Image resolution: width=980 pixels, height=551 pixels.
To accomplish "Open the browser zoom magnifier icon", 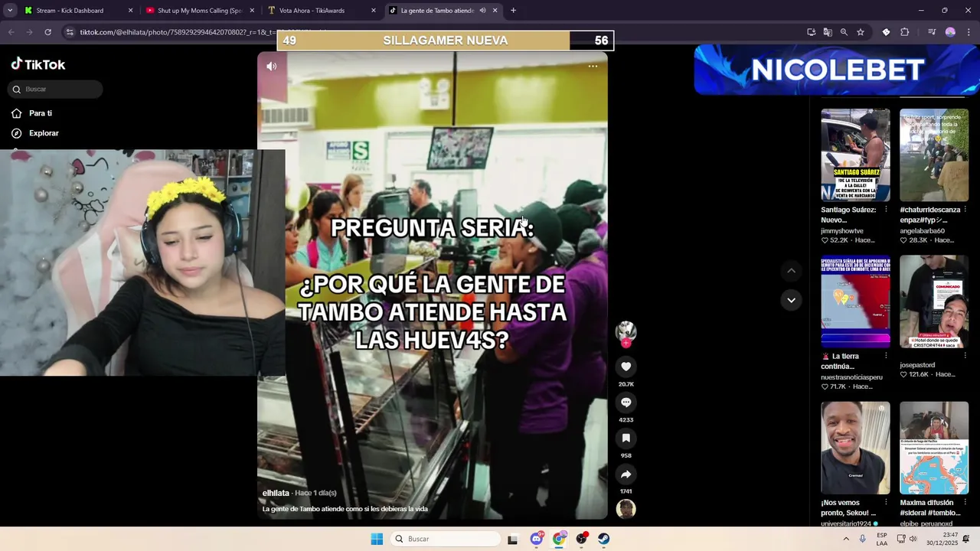I will pyautogui.click(x=844, y=32).
